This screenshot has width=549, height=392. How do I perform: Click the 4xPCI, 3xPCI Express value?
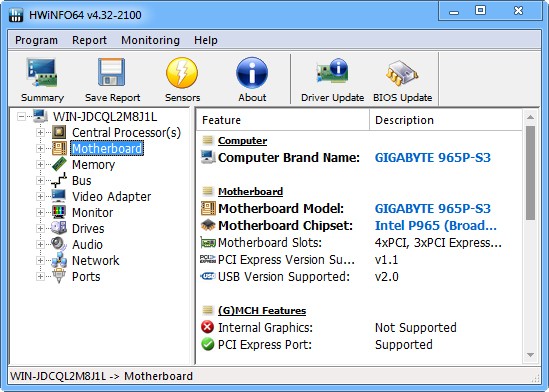438,243
